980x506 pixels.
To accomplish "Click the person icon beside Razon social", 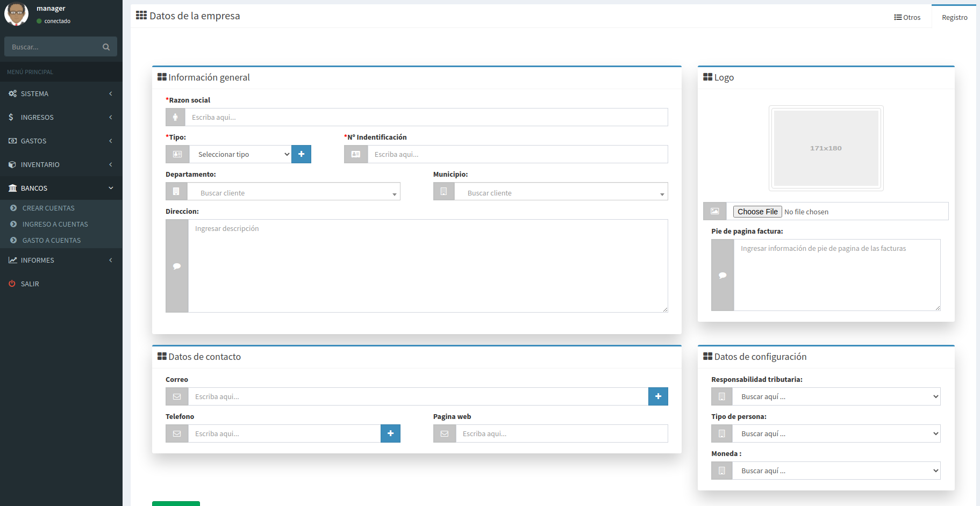I will click(x=175, y=117).
